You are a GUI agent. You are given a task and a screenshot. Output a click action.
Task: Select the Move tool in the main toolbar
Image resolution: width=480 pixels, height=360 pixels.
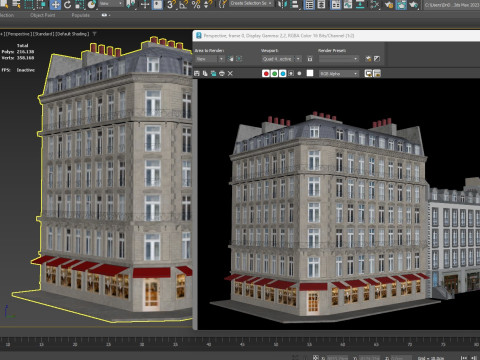pos(55,5)
